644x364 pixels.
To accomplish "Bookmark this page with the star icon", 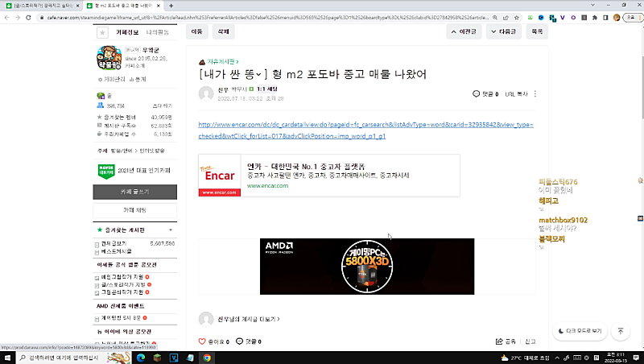I will (517, 18).
